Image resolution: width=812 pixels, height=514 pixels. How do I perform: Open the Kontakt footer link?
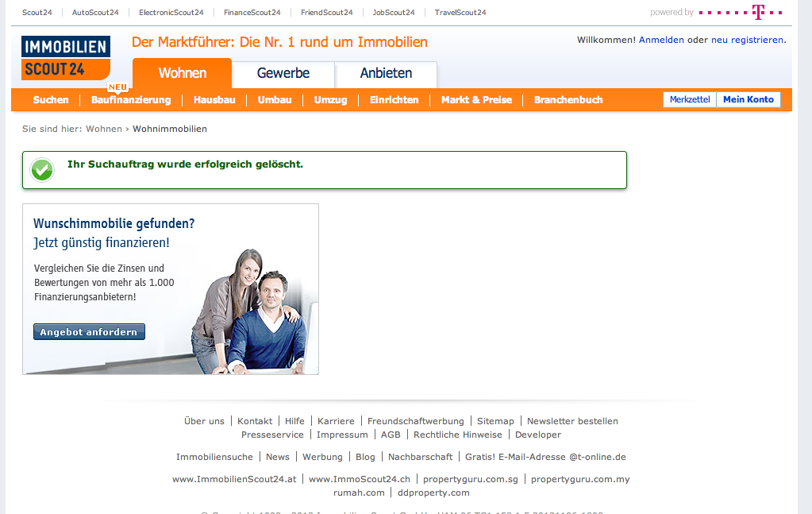(255, 421)
